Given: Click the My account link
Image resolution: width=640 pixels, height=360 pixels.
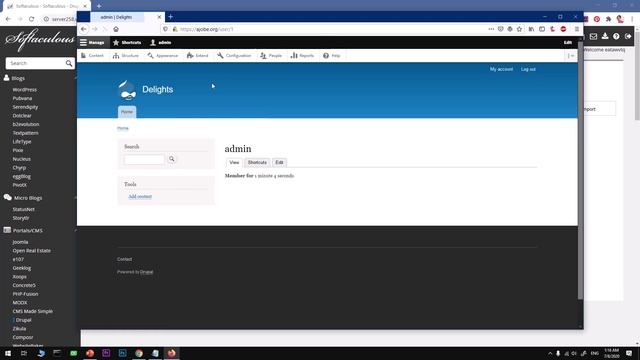Looking at the screenshot, I should click(501, 69).
